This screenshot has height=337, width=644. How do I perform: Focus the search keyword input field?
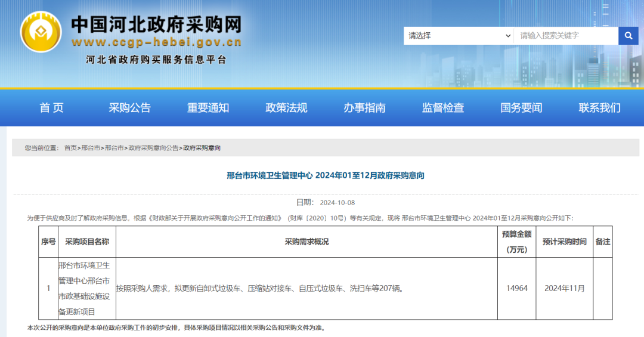click(x=566, y=36)
